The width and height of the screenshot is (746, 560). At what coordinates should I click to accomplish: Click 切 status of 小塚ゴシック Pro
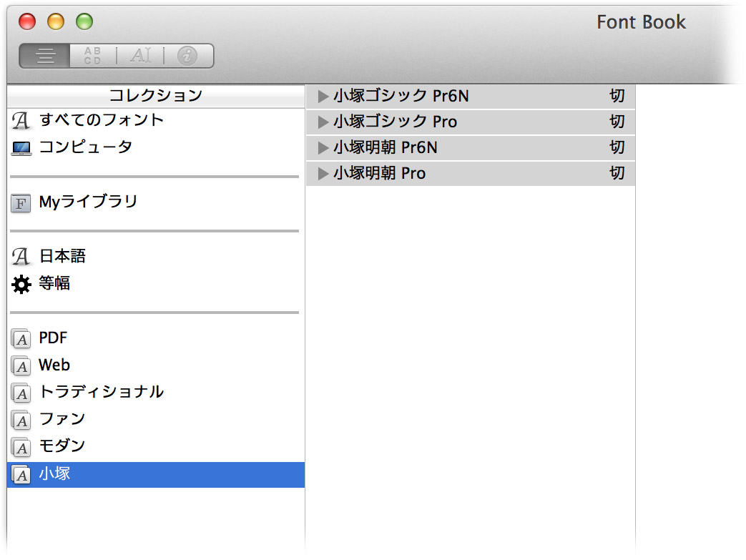coord(617,122)
